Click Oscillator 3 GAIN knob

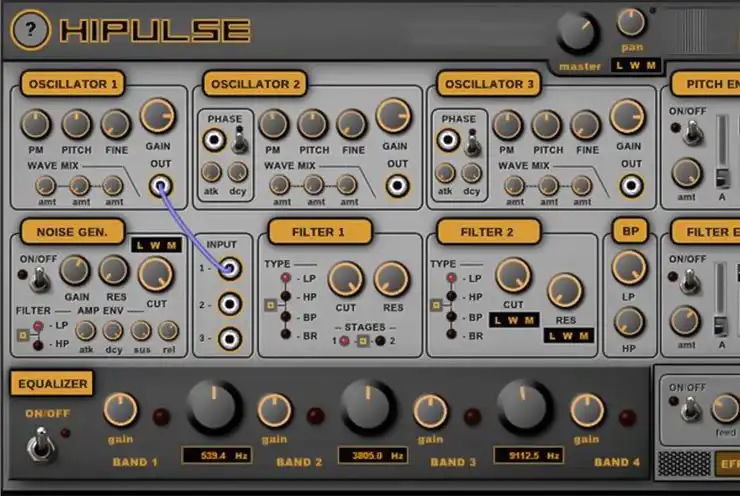click(628, 116)
